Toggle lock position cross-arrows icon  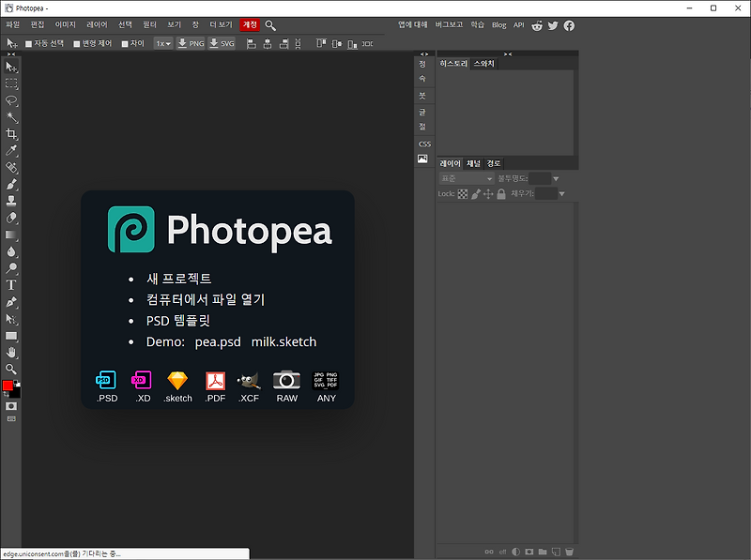488,194
